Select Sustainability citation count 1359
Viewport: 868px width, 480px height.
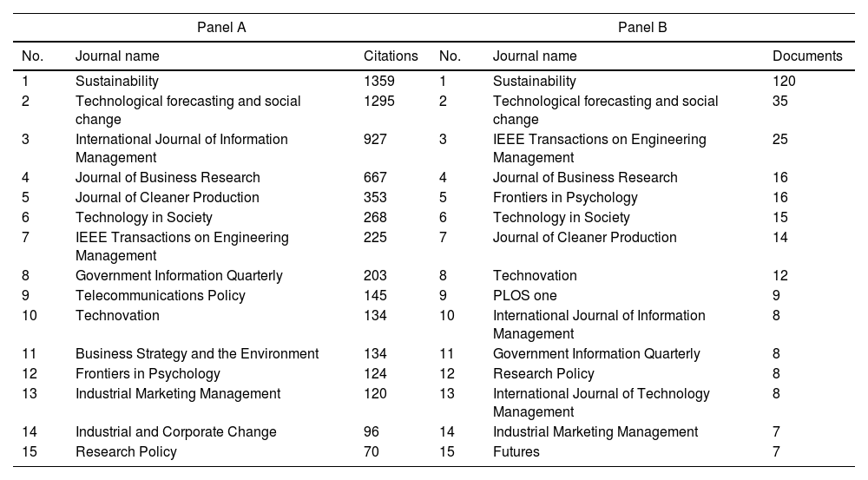(378, 82)
